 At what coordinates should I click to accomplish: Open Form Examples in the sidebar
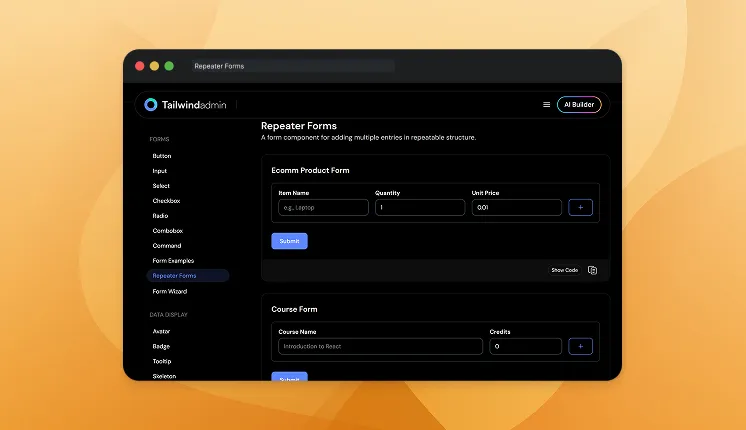pyautogui.click(x=173, y=261)
